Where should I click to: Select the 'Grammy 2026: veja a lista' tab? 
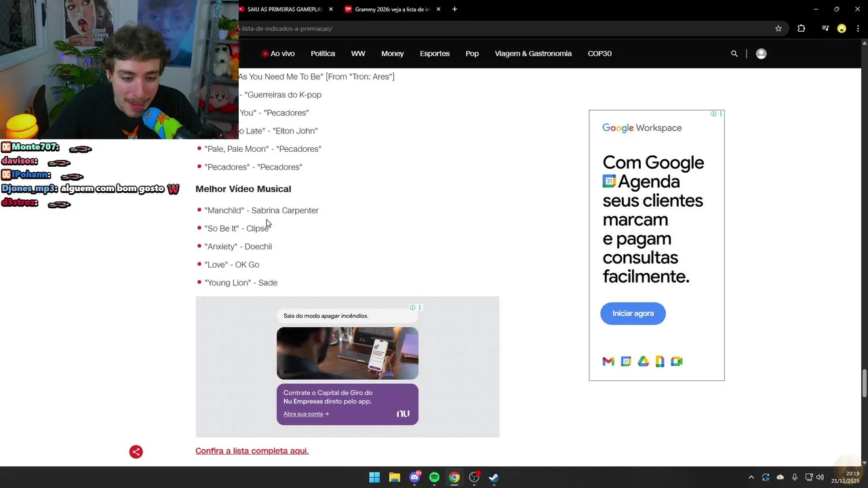[x=391, y=9]
